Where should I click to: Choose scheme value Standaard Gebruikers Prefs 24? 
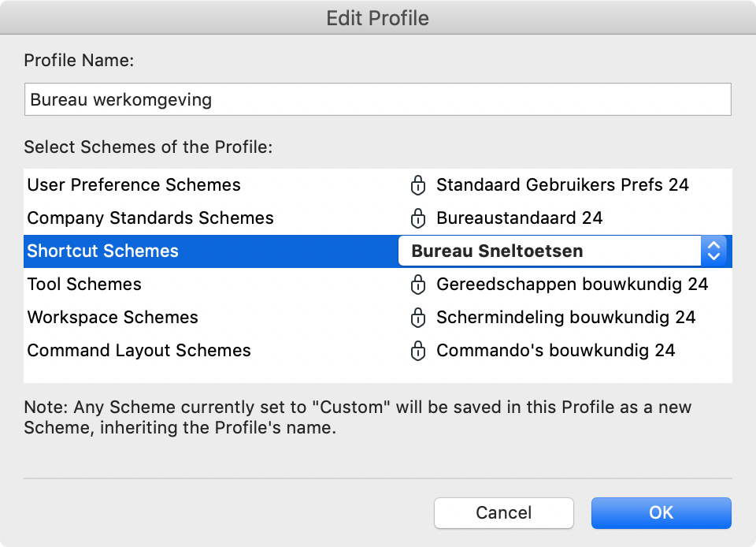[x=562, y=185]
